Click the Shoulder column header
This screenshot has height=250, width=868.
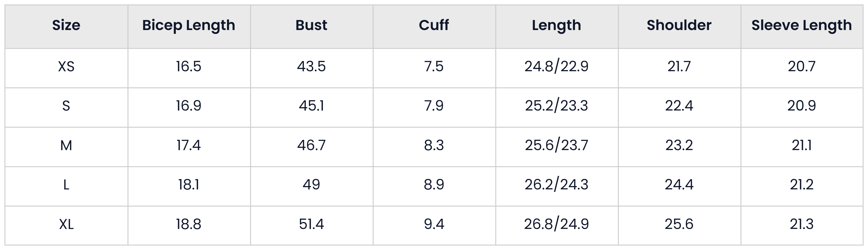[679, 25]
